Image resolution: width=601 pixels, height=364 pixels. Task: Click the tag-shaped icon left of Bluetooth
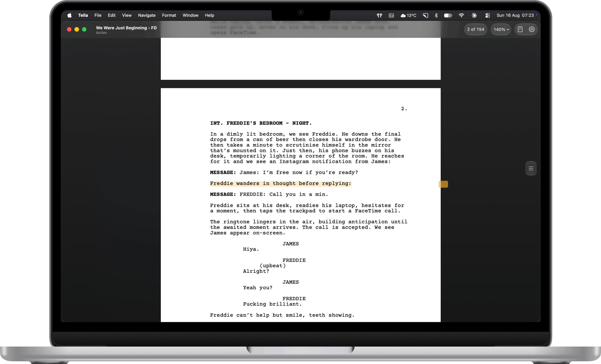[425, 15]
